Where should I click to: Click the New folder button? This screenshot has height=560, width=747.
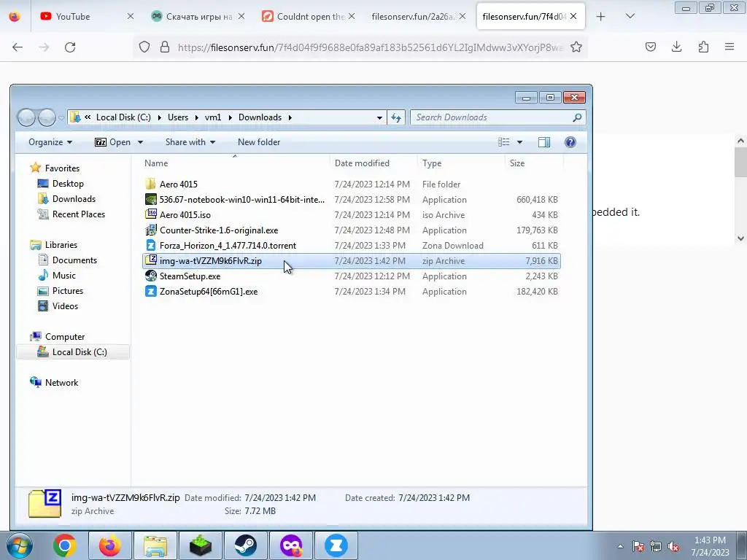click(259, 142)
